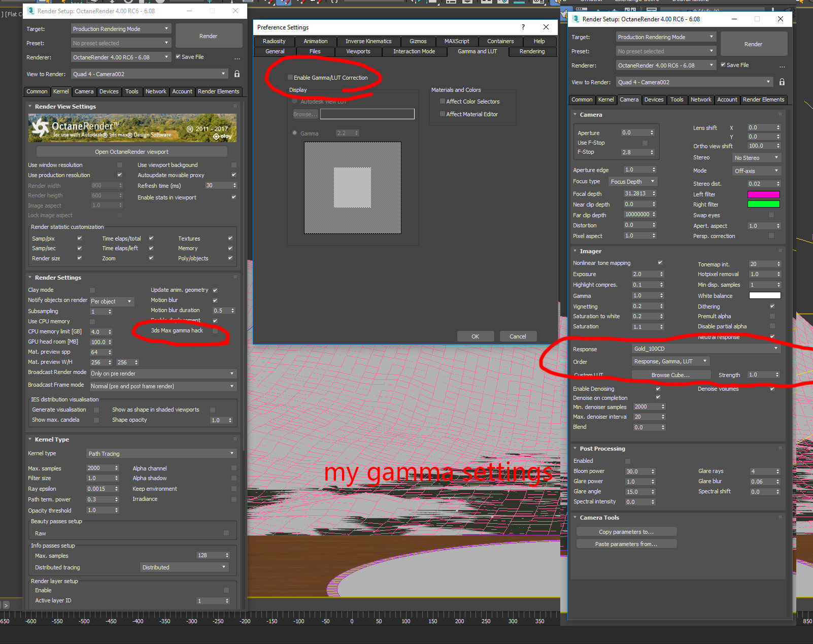Click Copy parameters to button

pyautogui.click(x=626, y=532)
